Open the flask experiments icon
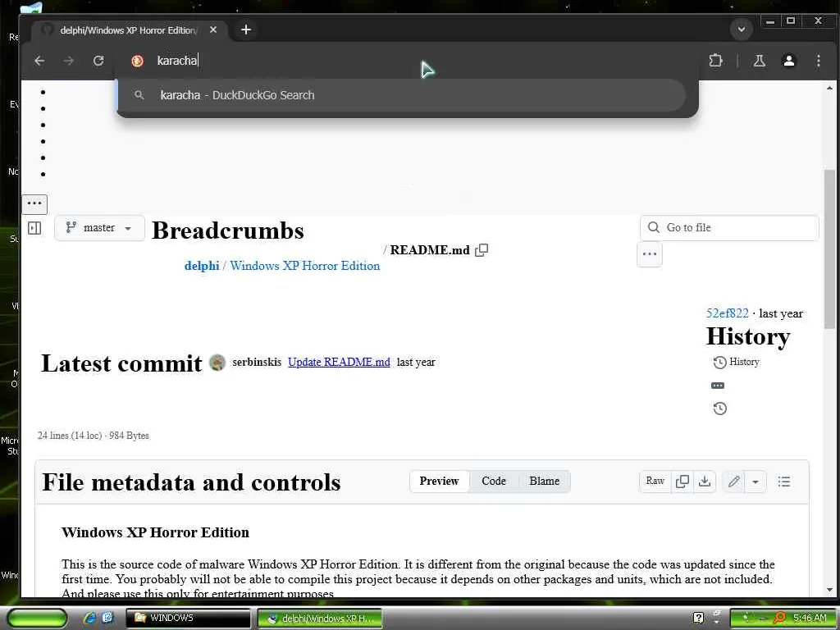Image resolution: width=840 pixels, height=630 pixels. (759, 61)
